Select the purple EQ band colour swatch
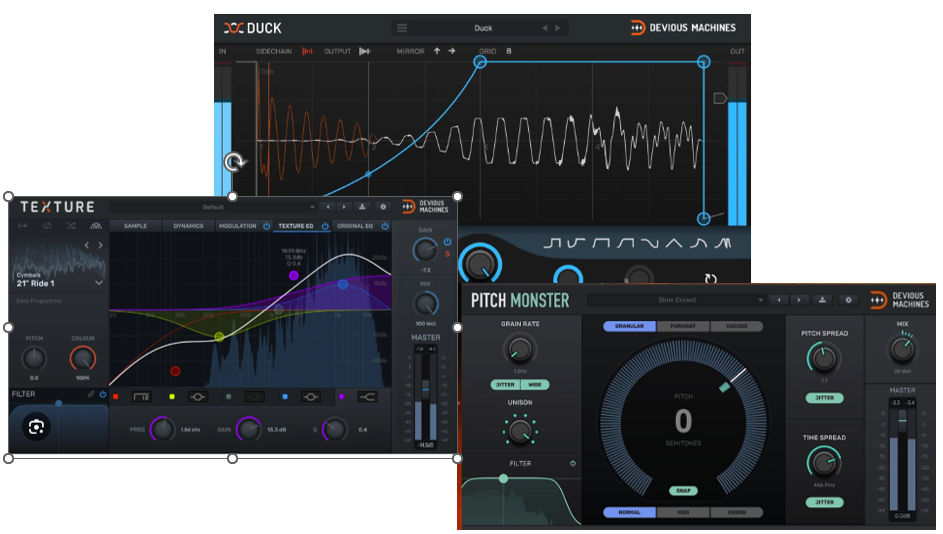This screenshot has width=943, height=534. pyautogui.click(x=342, y=397)
